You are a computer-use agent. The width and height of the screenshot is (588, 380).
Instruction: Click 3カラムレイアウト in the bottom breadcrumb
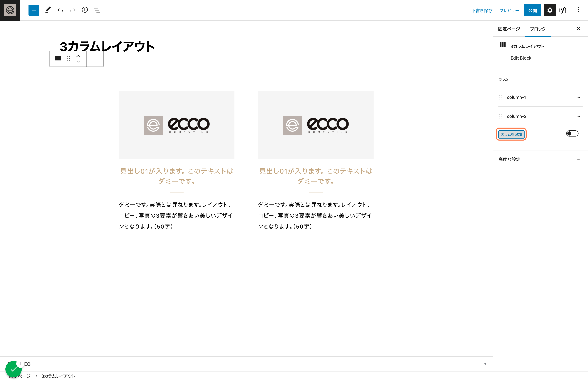[x=58, y=376]
